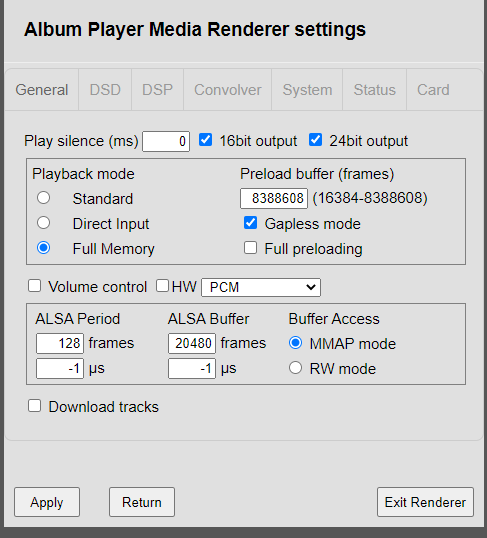This screenshot has height=538, width=487.
Task: Turn off Gapless mode
Action: (x=250, y=223)
